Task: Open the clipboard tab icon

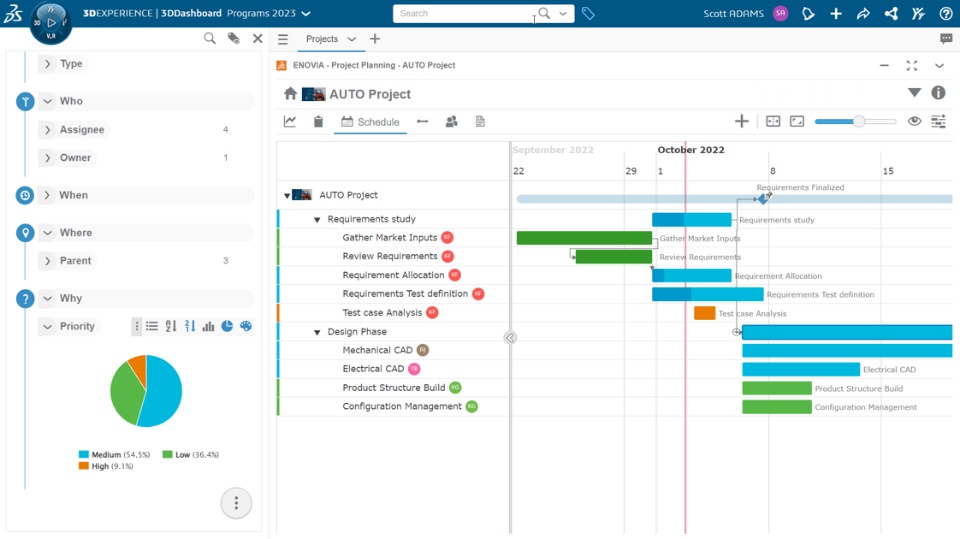Action: pyautogui.click(x=318, y=121)
